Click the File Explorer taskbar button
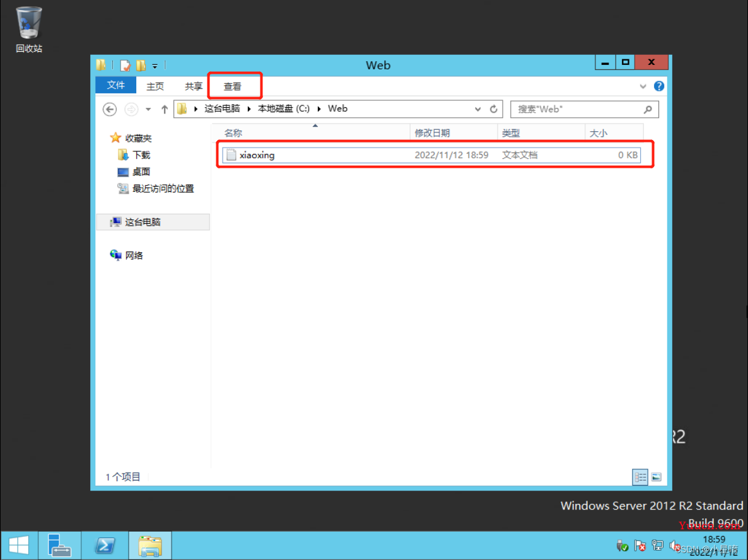This screenshot has width=748, height=560. coord(150,545)
